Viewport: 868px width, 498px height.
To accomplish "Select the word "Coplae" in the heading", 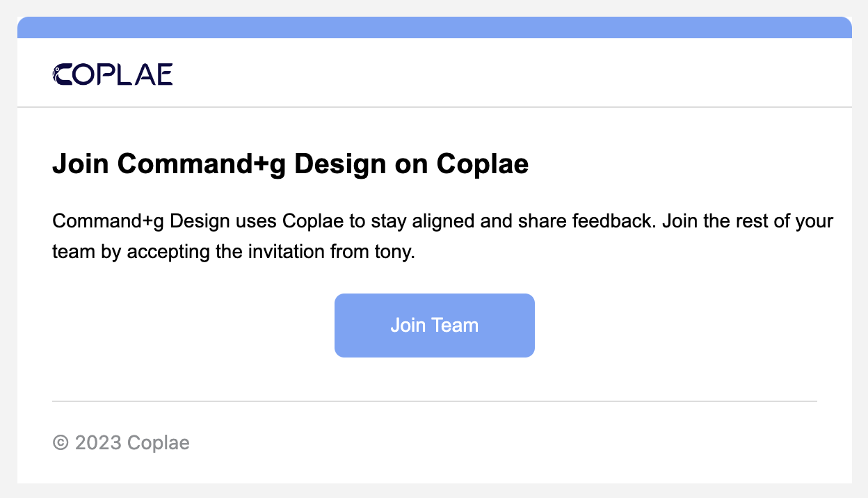I will 482,164.
